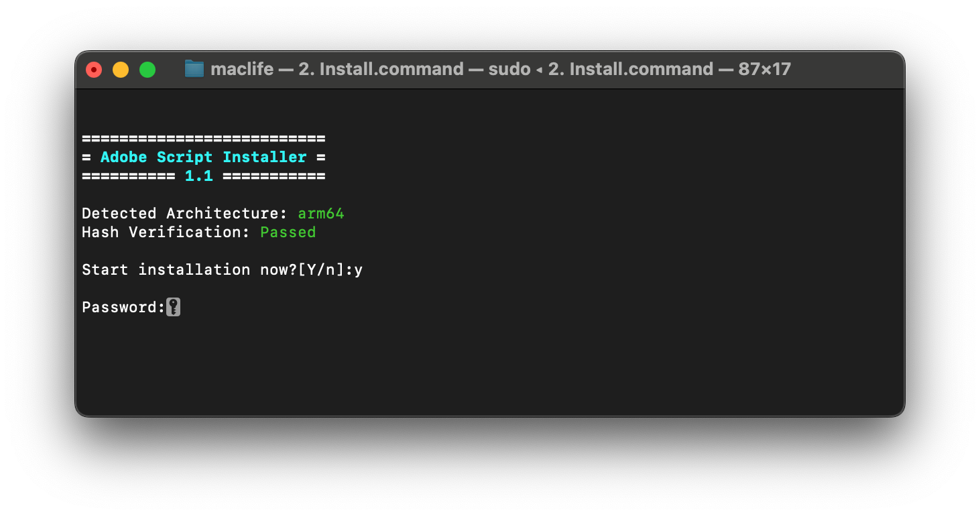The height and width of the screenshot is (516, 980).
Task: Click the "Password:" prompt text
Action: [123, 308]
